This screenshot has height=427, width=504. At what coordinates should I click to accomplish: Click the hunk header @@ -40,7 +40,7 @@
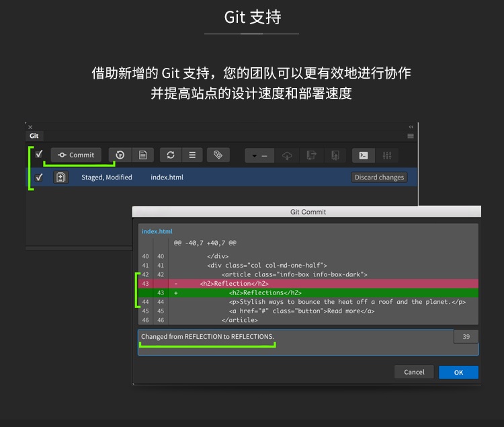pyautogui.click(x=205, y=243)
